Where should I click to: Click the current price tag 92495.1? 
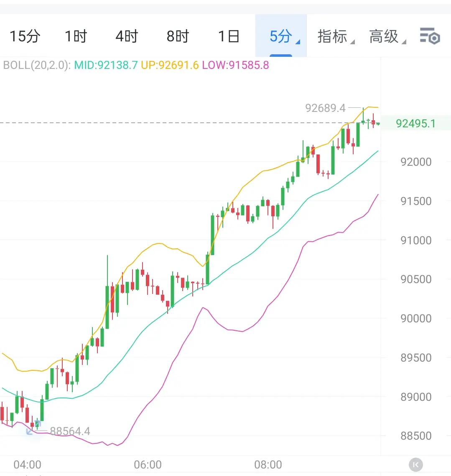click(x=415, y=123)
